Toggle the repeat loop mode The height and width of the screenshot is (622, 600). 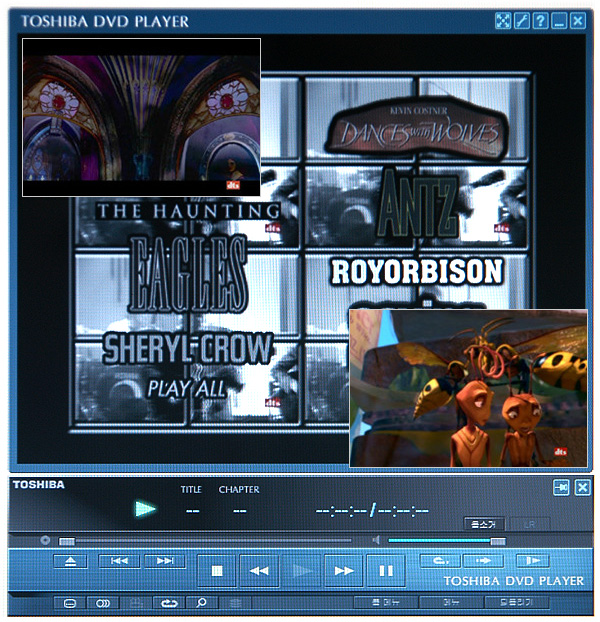point(169,603)
